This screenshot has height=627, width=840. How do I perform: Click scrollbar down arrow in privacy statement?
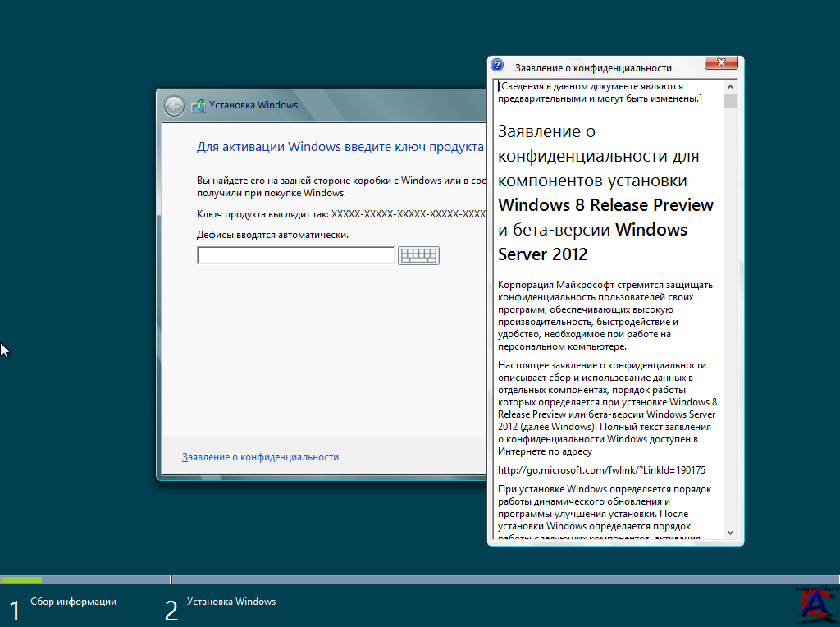click(730, 532)
